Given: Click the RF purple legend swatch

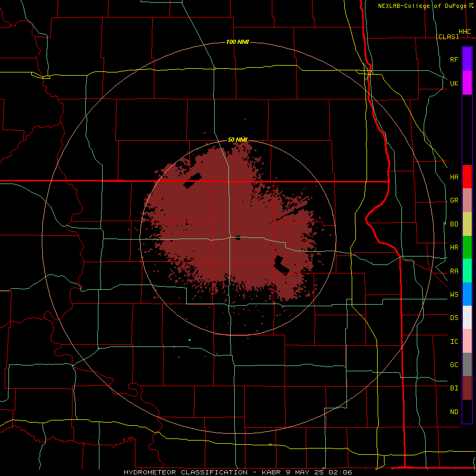Looking at the screenshot, I should 467,59.
